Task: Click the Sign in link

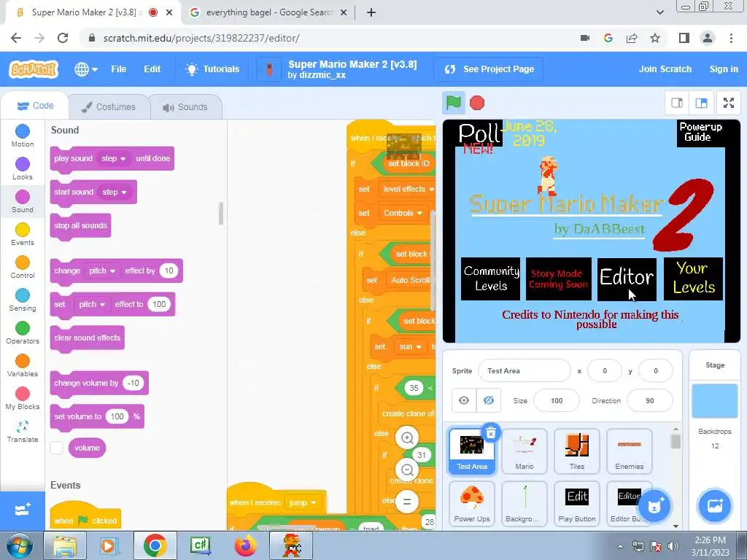Action: click(x=724, y=69)
